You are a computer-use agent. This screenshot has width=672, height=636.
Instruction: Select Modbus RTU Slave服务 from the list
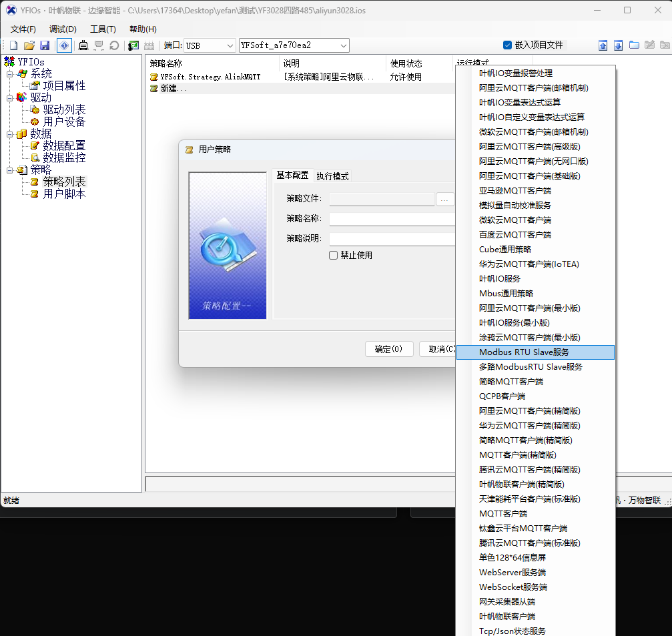(524, 352)
